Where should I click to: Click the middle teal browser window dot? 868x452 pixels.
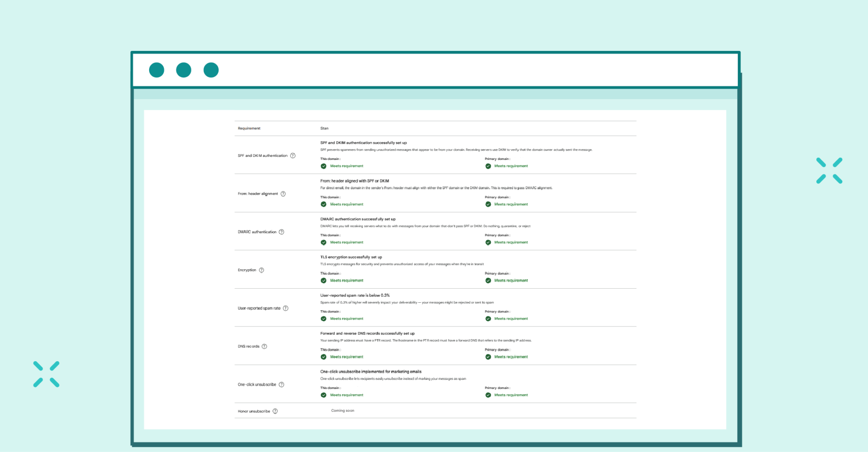pyautogui.click(x=184, y=70)
